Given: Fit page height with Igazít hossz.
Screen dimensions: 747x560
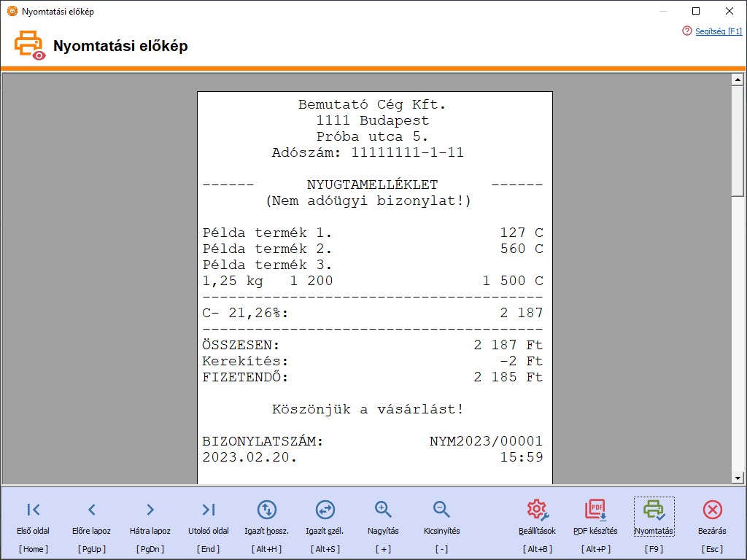Looking at the screenshot, I should coord(267,510).
